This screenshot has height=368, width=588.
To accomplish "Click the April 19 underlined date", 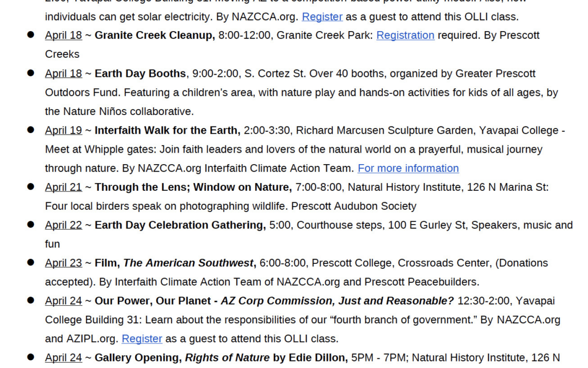I will (x=63, y=130).
